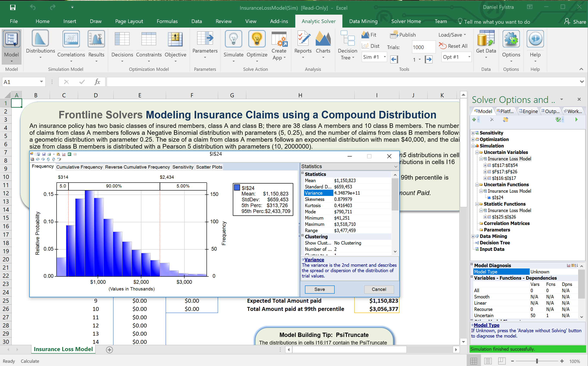This screenshot has width=588, height=366.
Task: Click the green run arrow in Solver pane
Action: (x=576, y=119)
